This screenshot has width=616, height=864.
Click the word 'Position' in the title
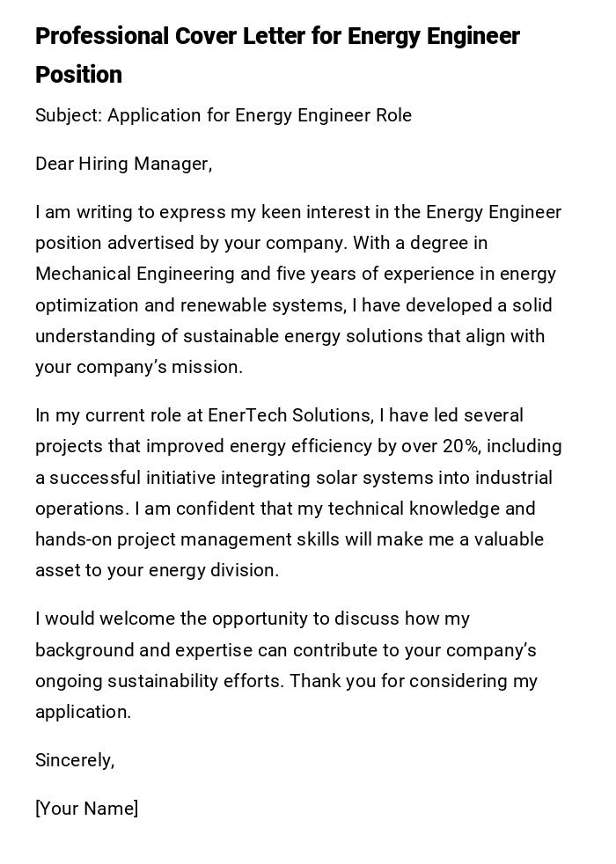78,75
